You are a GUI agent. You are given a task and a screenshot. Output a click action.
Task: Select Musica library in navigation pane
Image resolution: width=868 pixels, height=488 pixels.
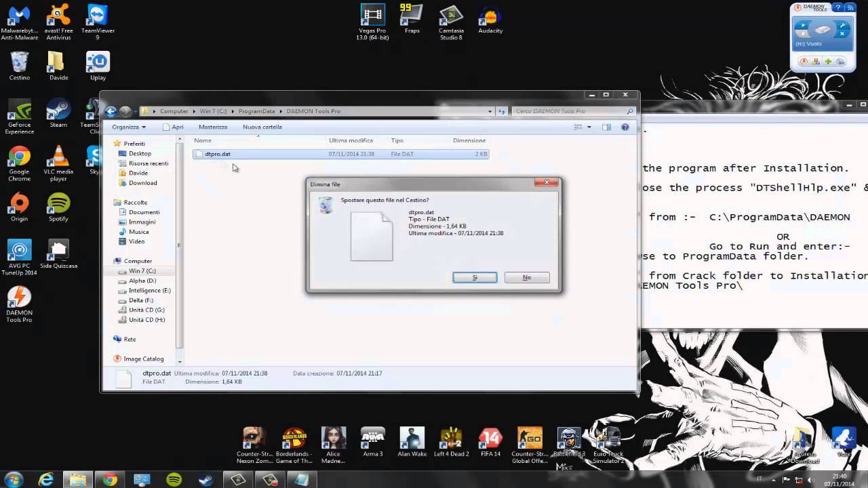[x=138, y=232]
